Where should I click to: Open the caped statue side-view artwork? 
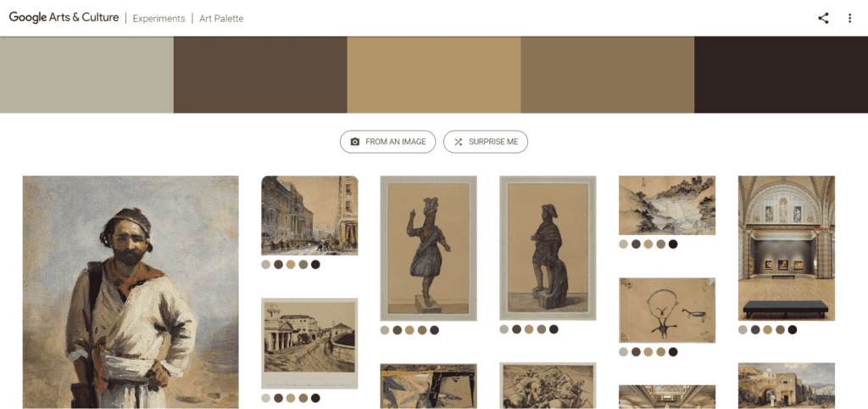548,248
